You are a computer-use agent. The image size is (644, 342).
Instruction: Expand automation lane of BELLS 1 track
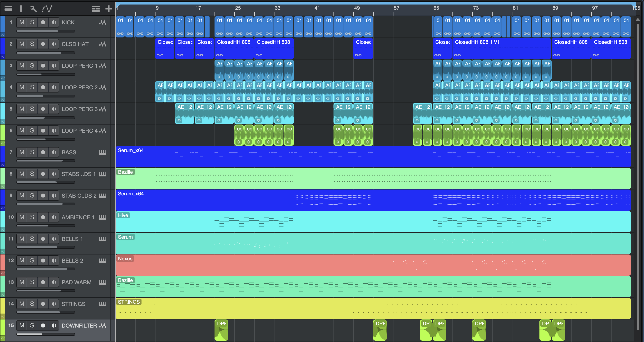coord(2,251)
